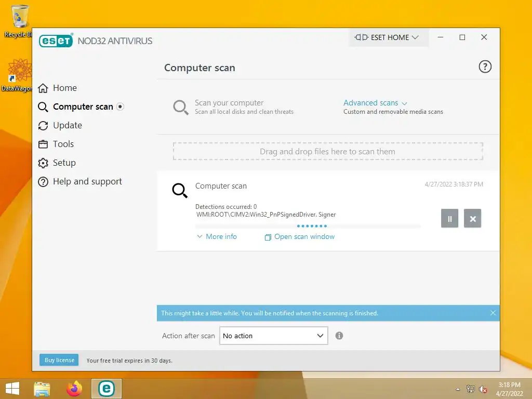Expand the ESET HOME dropdown
The image size is (532, 399).
(389, 37)
